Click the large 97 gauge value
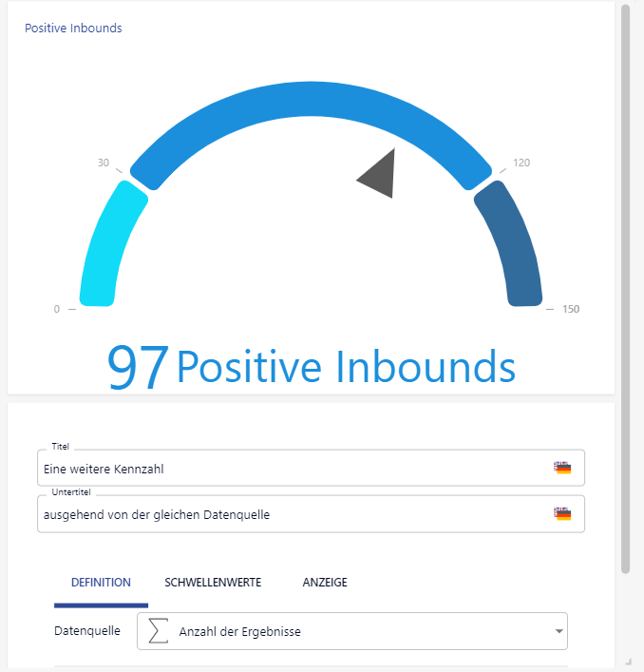 click(138, 368)
